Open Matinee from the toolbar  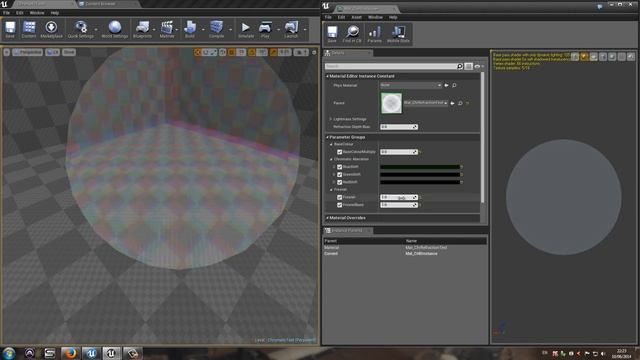point(167,29)
